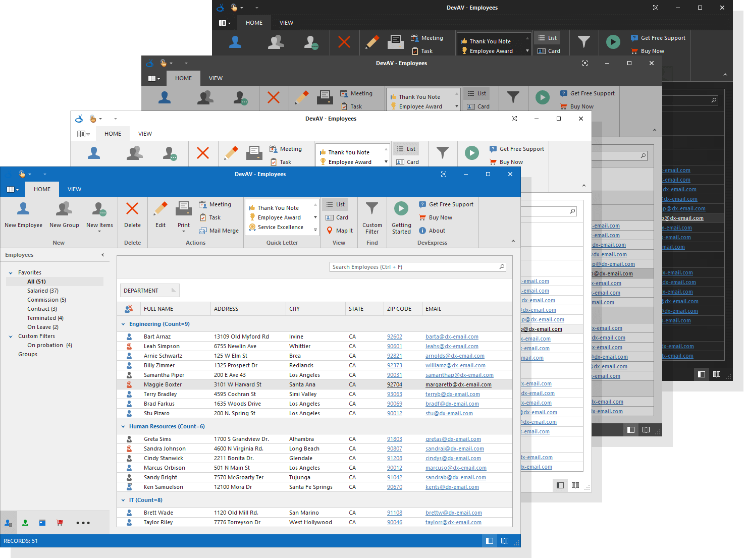Launch Getting Started play icon
This screenshot has width=747, height=560.
(x=401, y=209)
